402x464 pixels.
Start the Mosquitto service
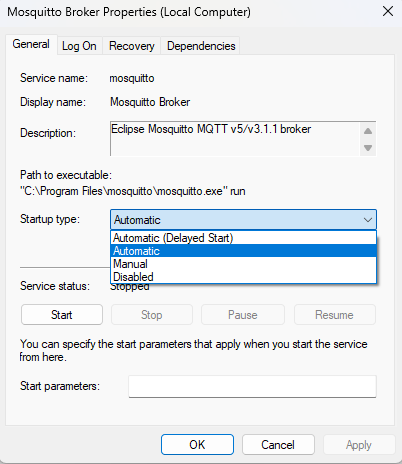[x=62, y=315]
